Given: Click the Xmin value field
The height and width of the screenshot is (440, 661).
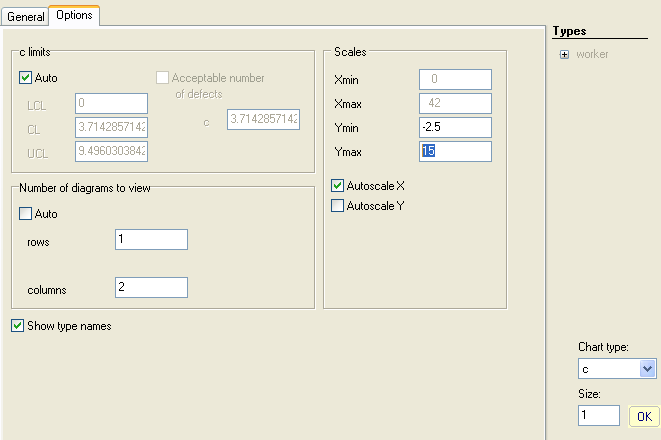Looking at the screenshot, I should [455, 79].
